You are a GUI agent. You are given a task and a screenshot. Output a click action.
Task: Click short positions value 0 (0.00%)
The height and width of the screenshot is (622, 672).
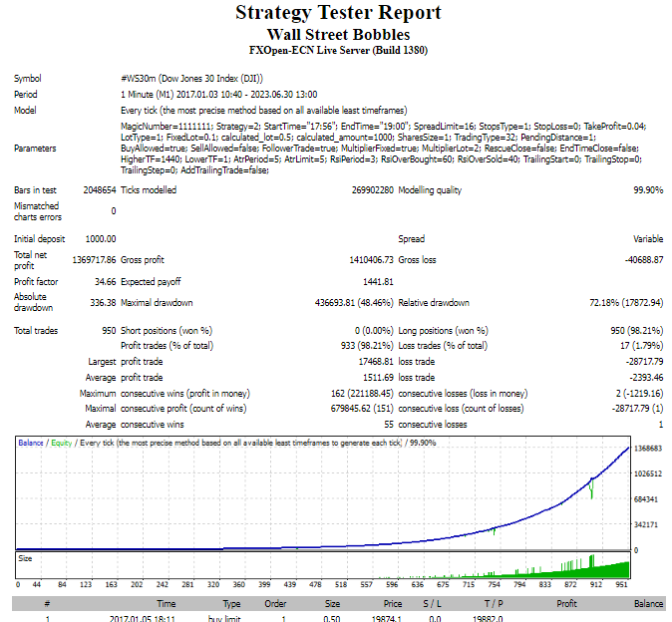374,331
